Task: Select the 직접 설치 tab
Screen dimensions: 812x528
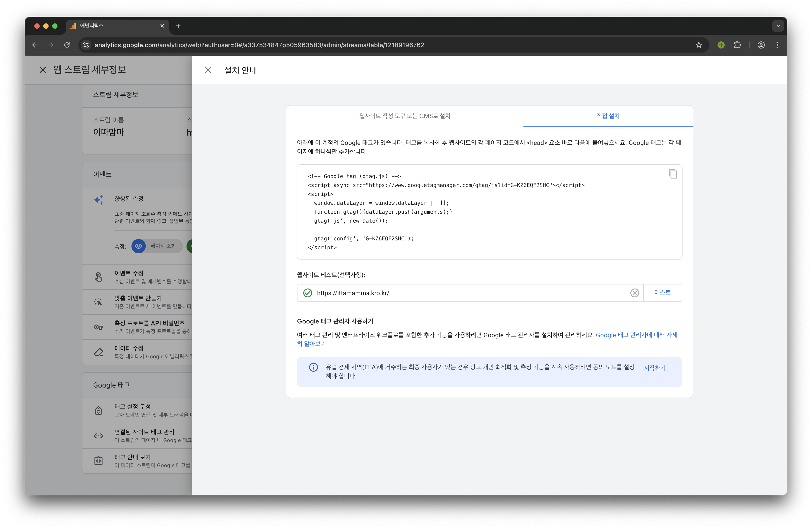Action: click(608, 116)
